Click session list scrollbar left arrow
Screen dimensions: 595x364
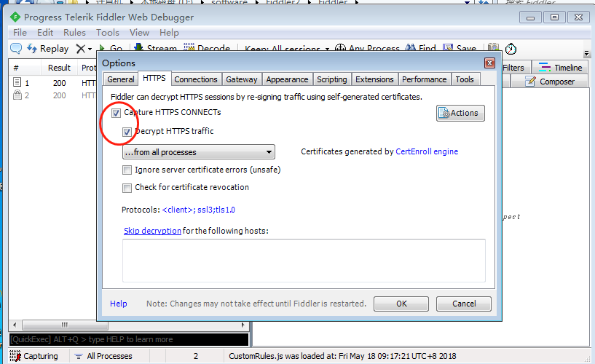[x=15, y=325]
